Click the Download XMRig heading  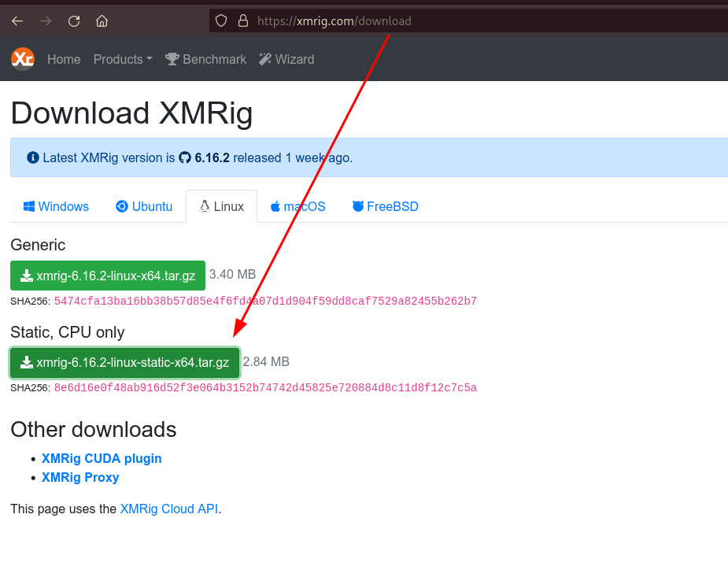pos(132,113)
